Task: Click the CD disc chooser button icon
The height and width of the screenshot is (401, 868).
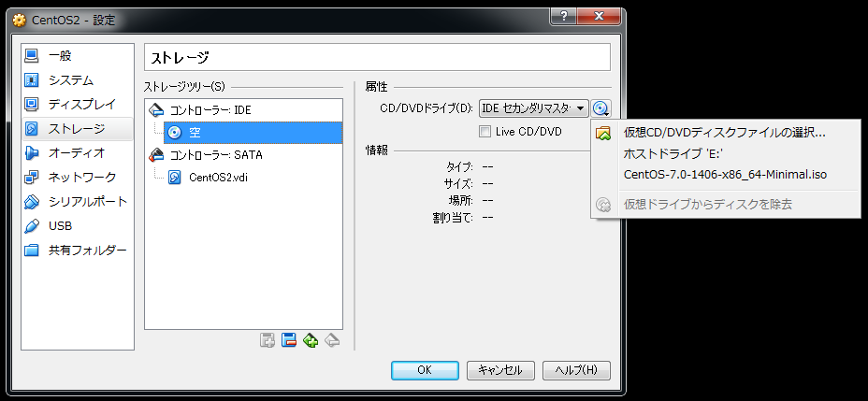Action: 600,108
